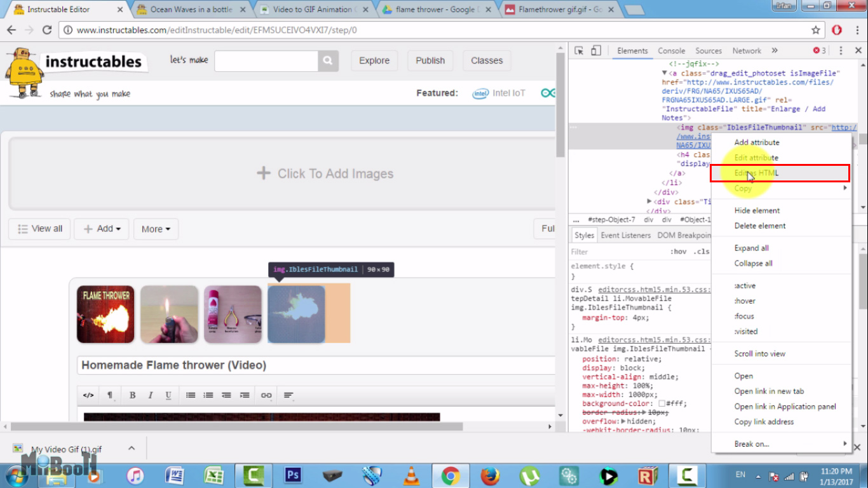Apply underline formatting in the editor
Image resolution: width=868 pixels, height=488 pixels.
coord(168,395)
